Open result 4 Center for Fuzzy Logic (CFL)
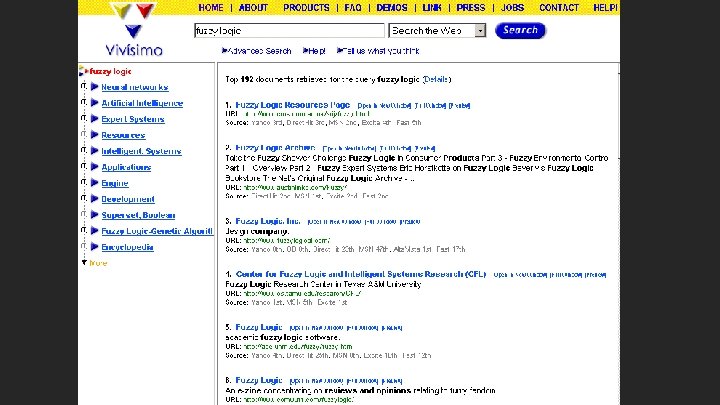This screenshot has height=405, width=720. tap(360, 274)
